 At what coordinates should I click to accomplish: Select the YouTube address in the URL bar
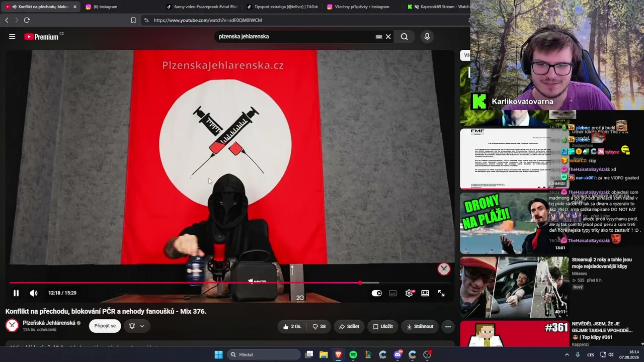[208, 20]
